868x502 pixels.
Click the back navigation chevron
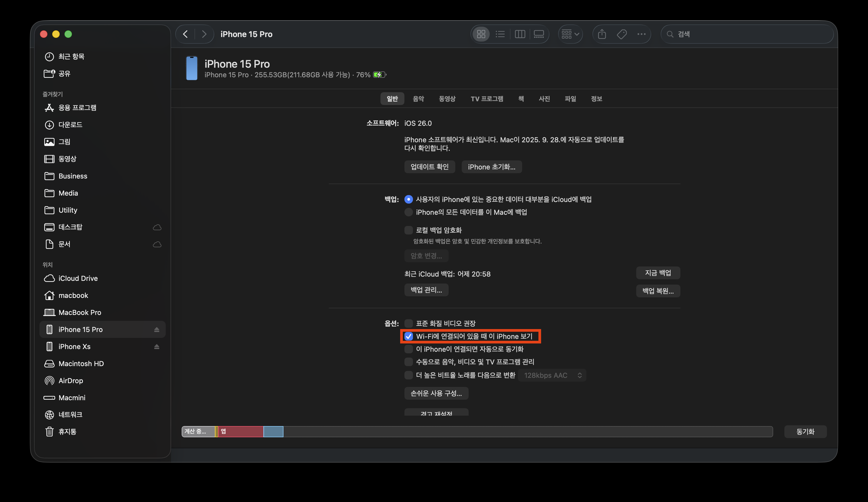click(x=185, y=34)
